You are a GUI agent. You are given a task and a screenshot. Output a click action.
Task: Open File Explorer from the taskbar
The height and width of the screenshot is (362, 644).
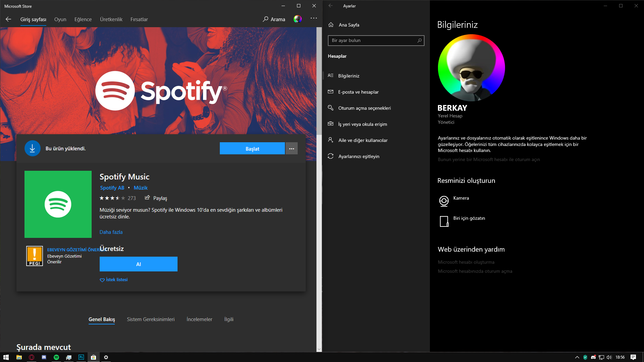(19, 357)
